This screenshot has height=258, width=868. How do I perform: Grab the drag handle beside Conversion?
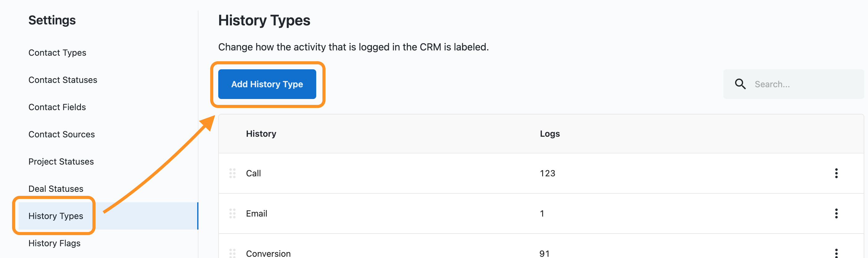pos(232,253)
